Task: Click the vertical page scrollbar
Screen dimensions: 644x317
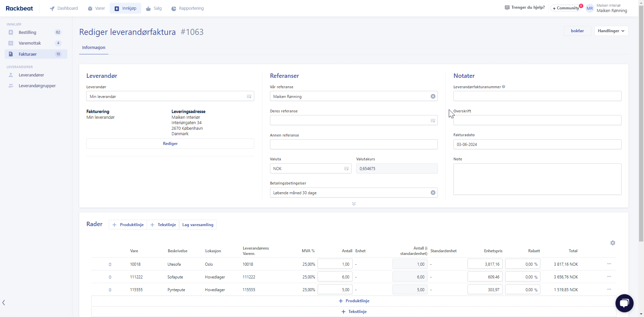Action: (x=641, y=124)
